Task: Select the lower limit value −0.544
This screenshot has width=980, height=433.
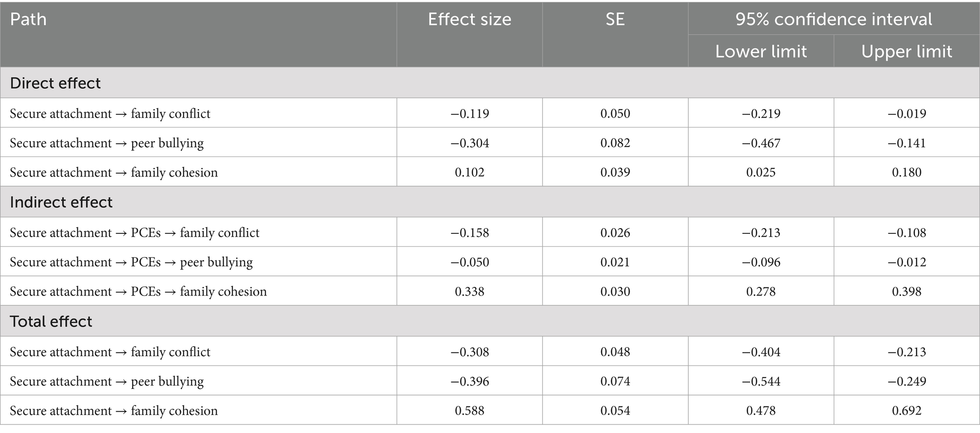Action: click(x=761, y=381)
